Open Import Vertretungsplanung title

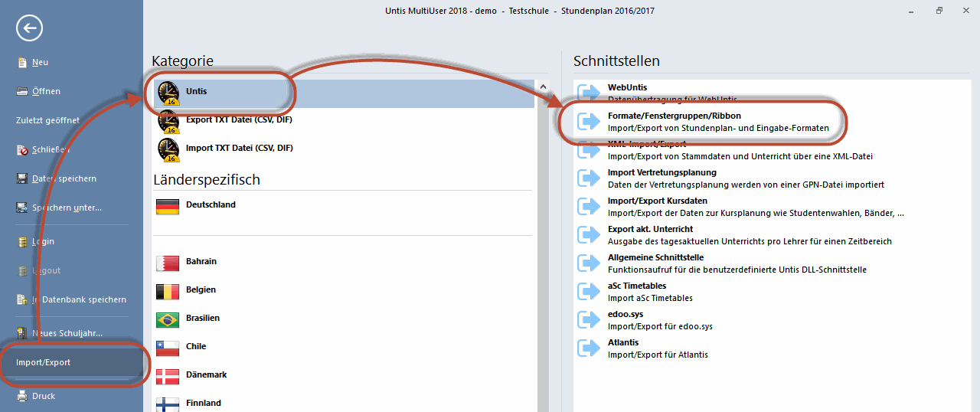click(x=662, y=172)
